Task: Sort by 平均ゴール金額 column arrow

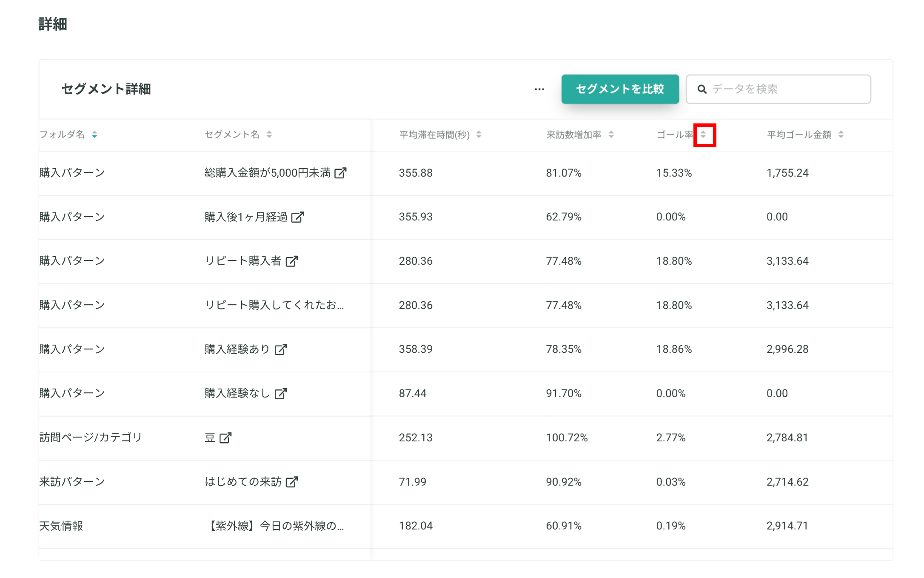Action: (x=841, y=134)
